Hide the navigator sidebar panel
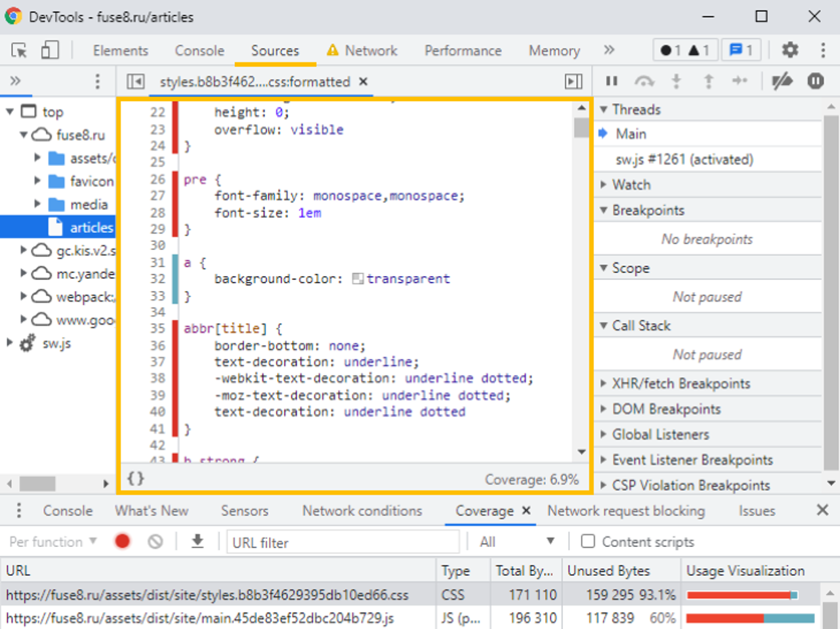Viewport: 840px width, 629px height. (135, 81)
